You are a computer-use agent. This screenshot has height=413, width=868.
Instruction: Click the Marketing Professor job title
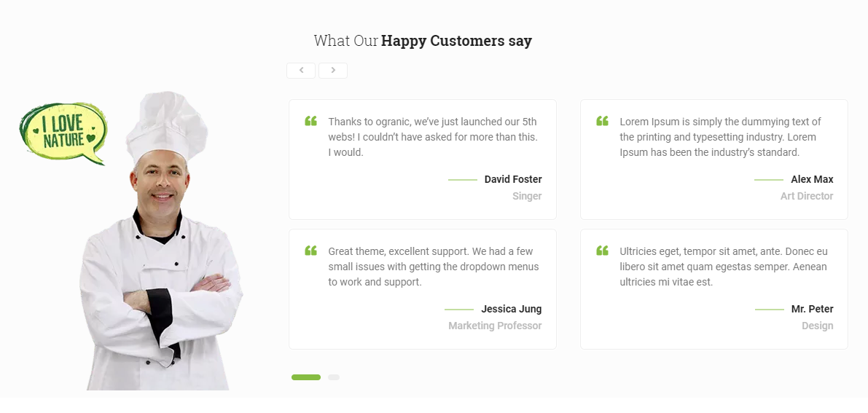[x=495, y=326]
